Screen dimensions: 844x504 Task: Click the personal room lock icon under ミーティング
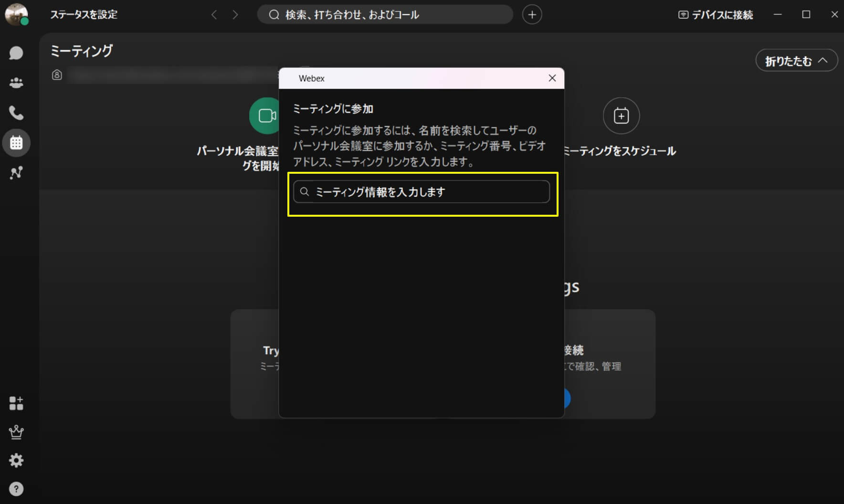(57, 75)
